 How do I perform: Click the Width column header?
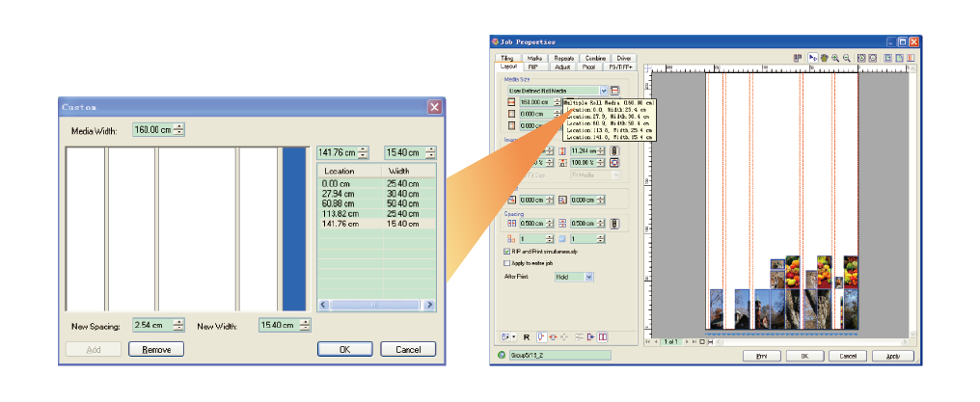pyautogui.click(x=408, y=171)
